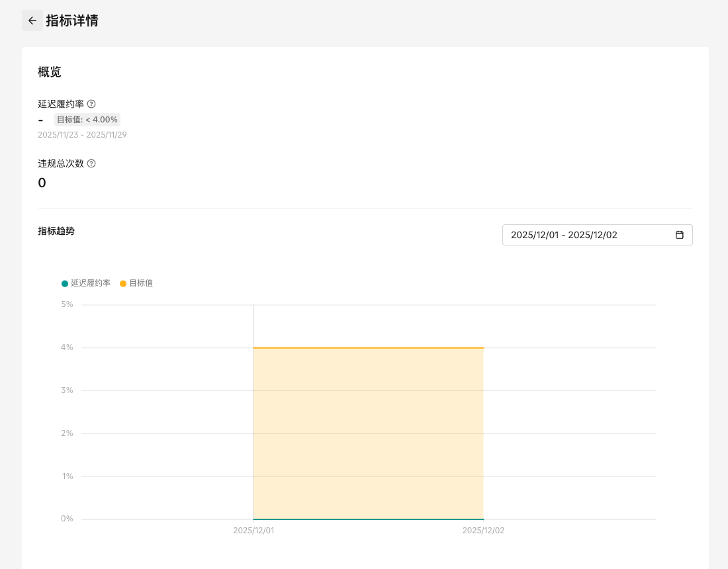This screenshot has width=728, height=569.
Task: Click the 指标趋势 section heading
Action: point(56,231)
